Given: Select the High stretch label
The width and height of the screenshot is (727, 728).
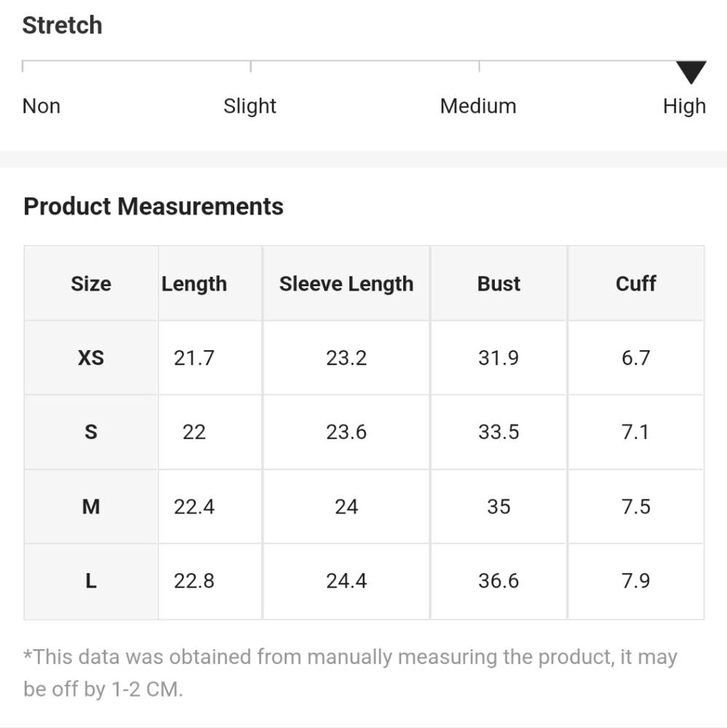Looking at the screenshot, I should (x=684, y=106).
